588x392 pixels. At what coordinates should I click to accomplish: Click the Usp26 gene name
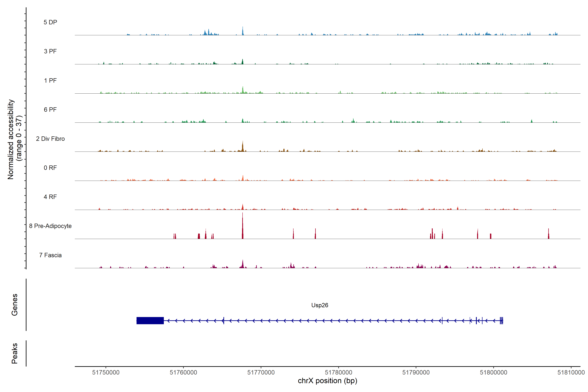319,305
